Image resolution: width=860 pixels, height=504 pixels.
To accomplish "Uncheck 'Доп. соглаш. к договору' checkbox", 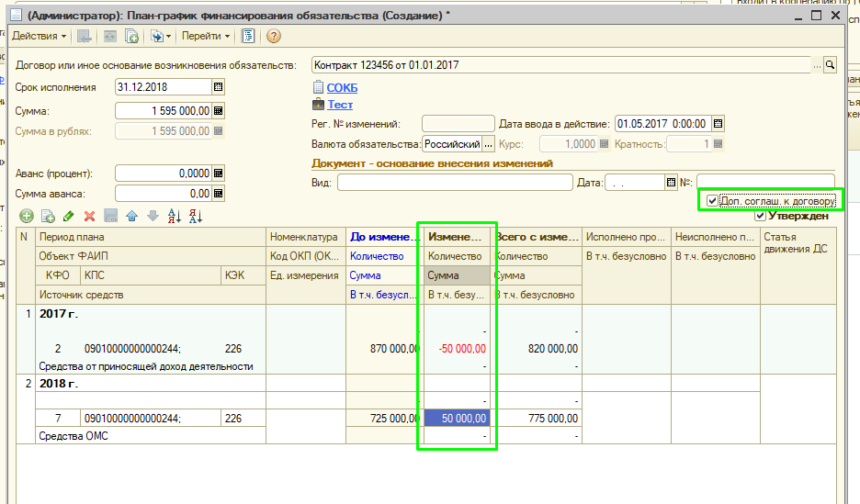I will 712,201.
